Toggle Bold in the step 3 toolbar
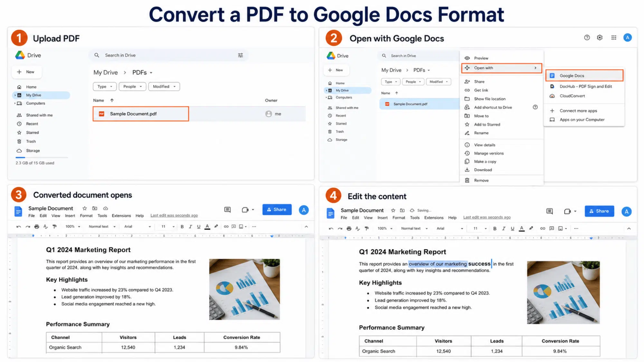Screen dimensions: 644x362 (182, 227)
